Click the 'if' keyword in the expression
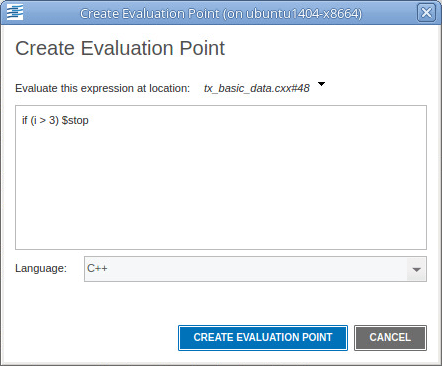Viewport: 442px width, 366px height. pyautogui.click(x=25, y=120)
